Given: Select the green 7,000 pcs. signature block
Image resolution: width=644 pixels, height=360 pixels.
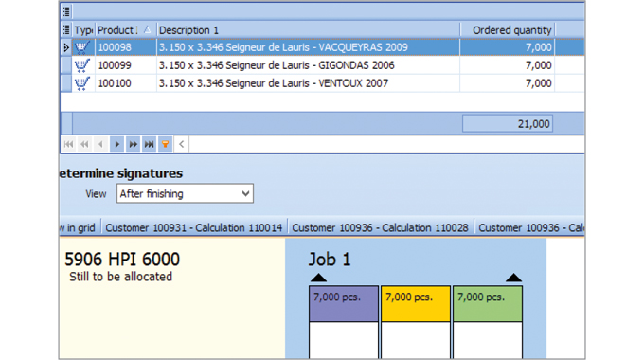Looking at the screenshot, I should coord(488,304).
